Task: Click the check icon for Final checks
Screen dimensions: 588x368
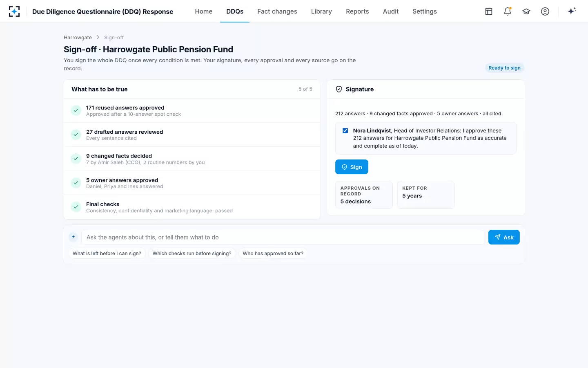Action: coord(76,207)
